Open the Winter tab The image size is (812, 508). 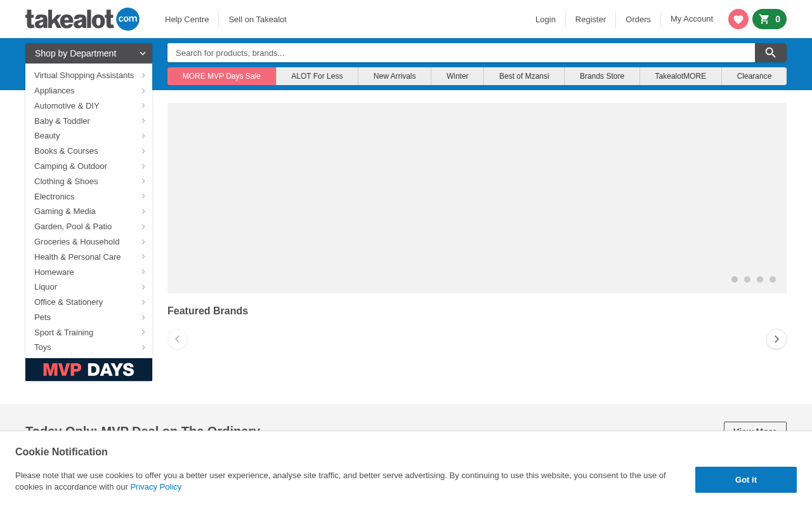(457, 76)
